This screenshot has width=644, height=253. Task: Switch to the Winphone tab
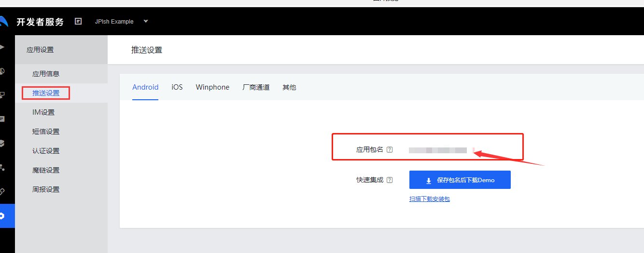coord(212,87)
